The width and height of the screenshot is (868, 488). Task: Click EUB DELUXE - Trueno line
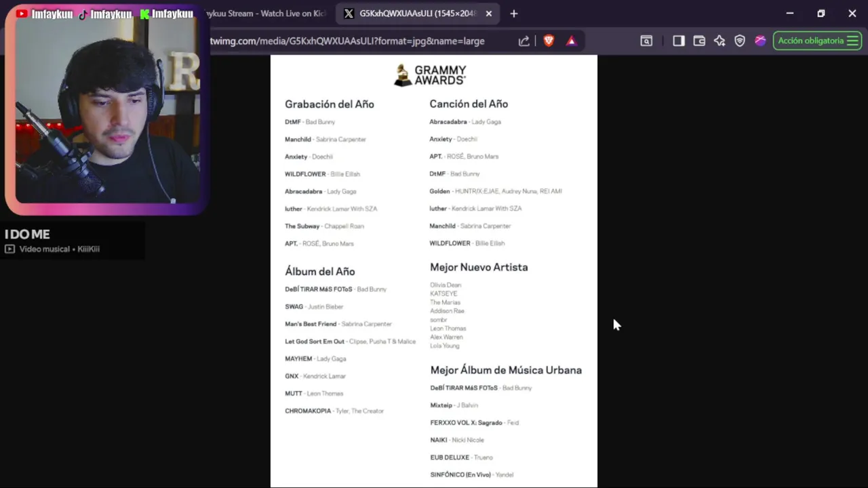[x=461, y=457]
